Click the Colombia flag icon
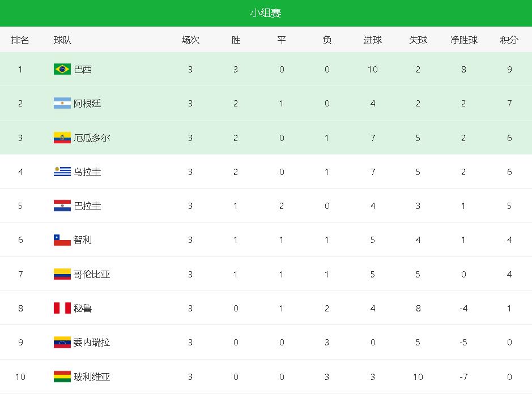Image resolution: width=532 pixels, height=402 pixels. (x=62, y=274)
